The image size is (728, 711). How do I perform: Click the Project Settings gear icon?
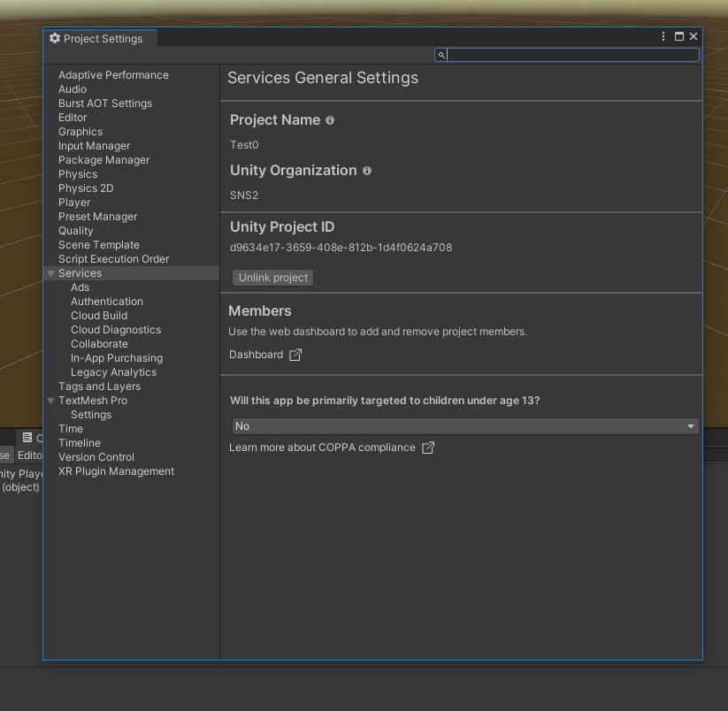click(x=54, y=38)
